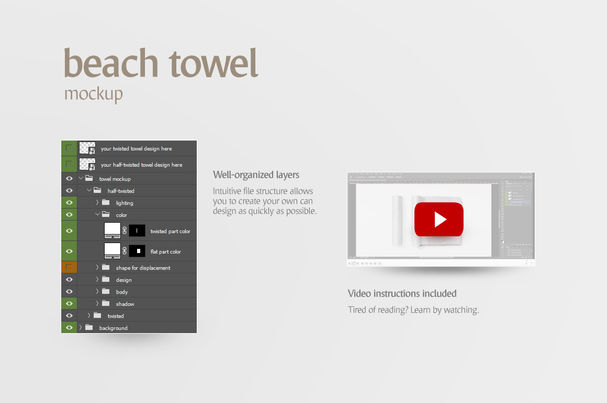Click the 'shape for displacement' folder icon
The image size is (607, 403).
pyautogui.click(x=106, y=267)
